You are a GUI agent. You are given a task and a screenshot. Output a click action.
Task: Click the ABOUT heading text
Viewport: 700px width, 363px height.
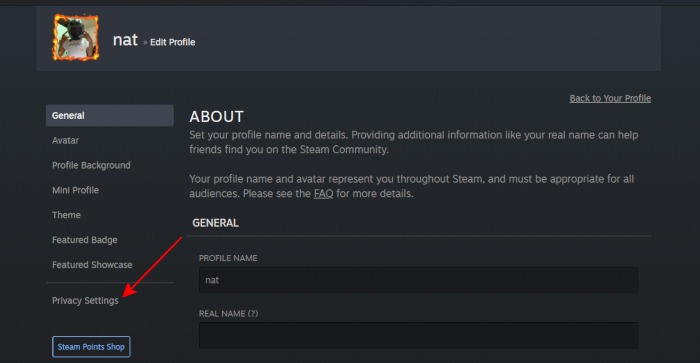pos(217,117)
